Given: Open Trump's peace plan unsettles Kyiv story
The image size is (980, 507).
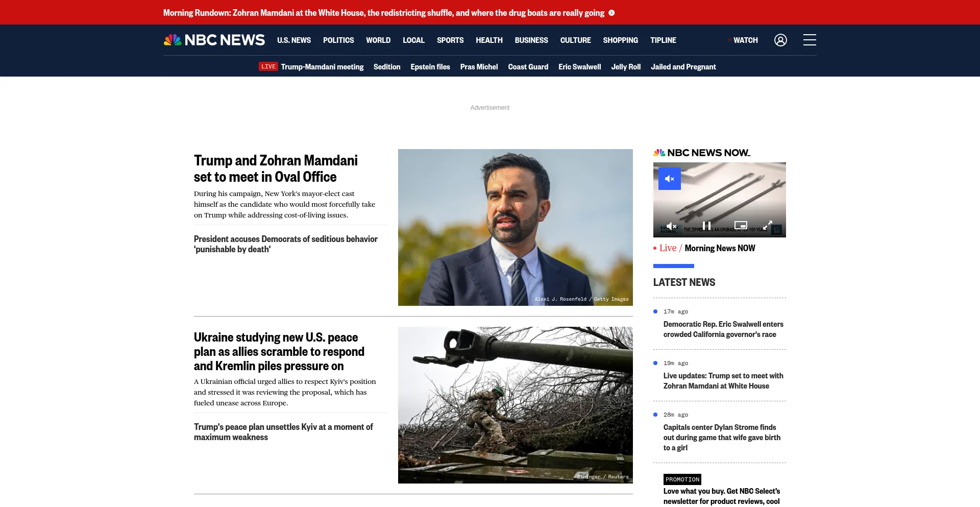Looking at the screenshot, I should coord(283,432).
